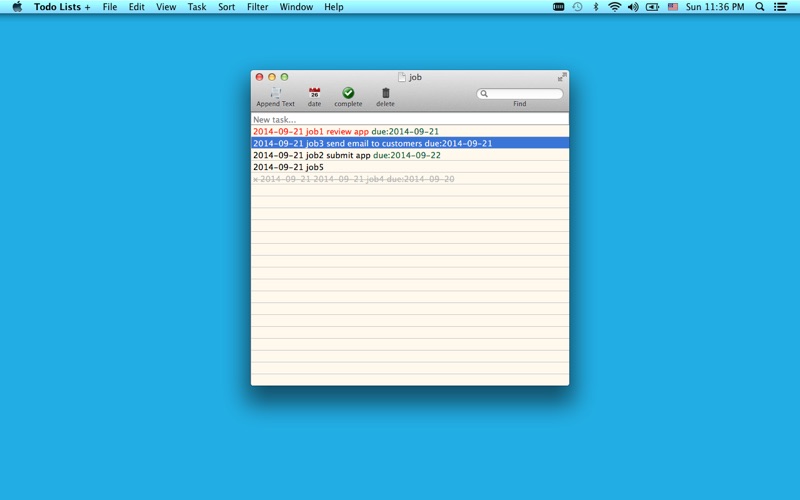
Task: Open the View menu
Action: pyautogui.click(x=166, y=7)
